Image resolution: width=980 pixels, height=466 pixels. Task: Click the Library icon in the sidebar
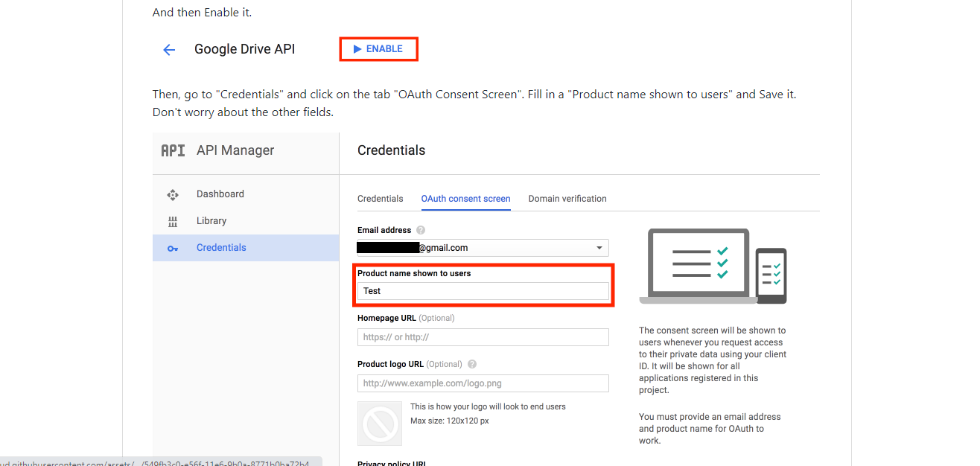click(x=173, y=221)
